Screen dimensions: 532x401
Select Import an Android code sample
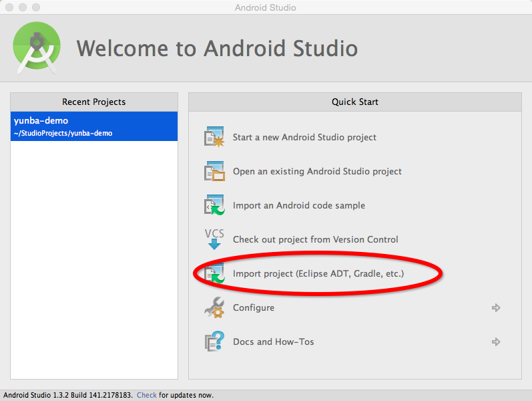coord(299,205)
